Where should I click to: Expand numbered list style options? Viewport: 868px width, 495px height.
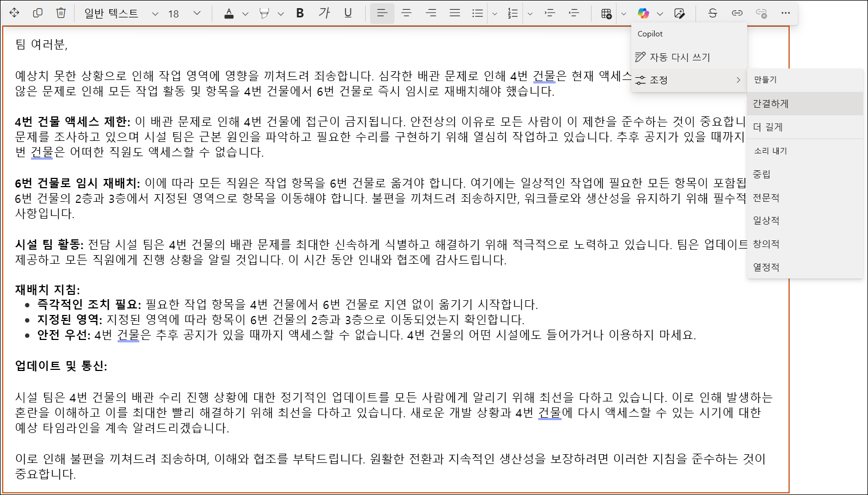point(530,14)
